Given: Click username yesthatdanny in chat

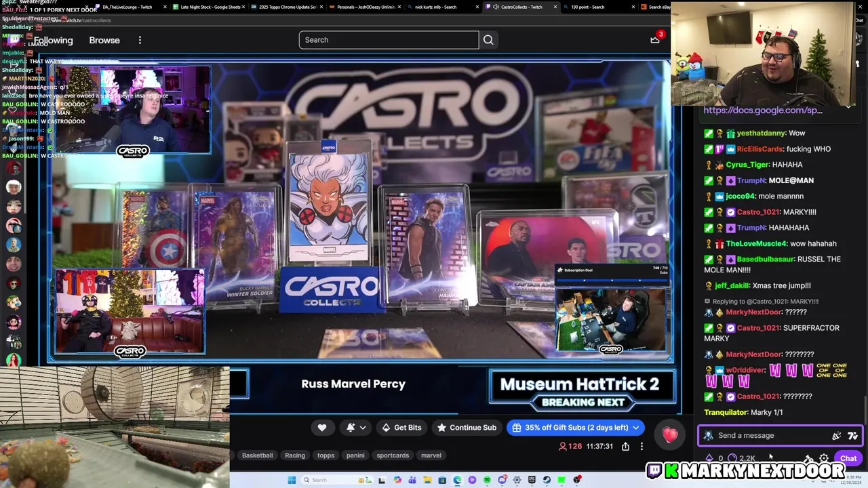Looking at the screenshot, I should 761,134.
